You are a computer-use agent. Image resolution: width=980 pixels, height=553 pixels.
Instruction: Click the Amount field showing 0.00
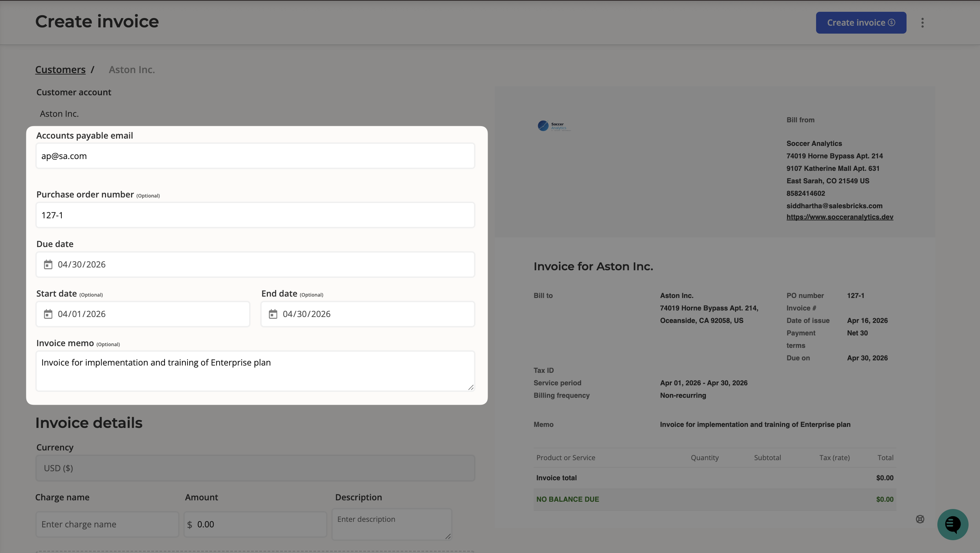255,524
